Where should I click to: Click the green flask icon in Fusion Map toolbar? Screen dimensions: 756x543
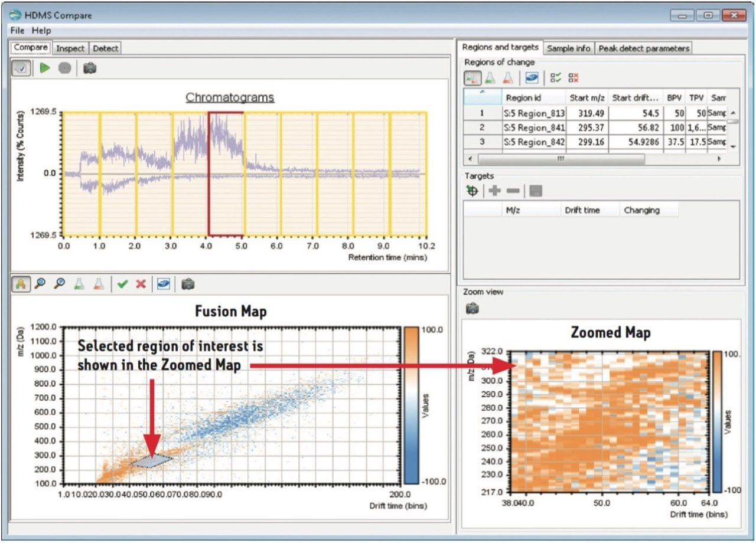point(79,284)
